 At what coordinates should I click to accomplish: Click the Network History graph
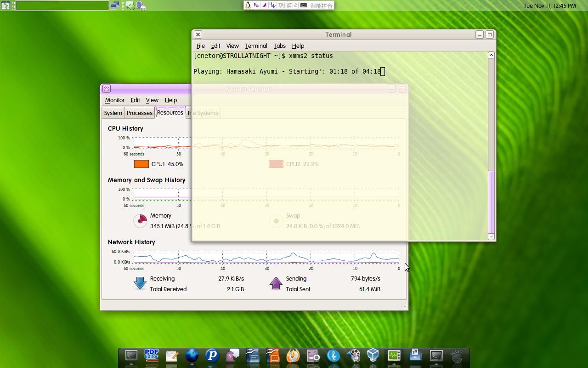point(266,257)
